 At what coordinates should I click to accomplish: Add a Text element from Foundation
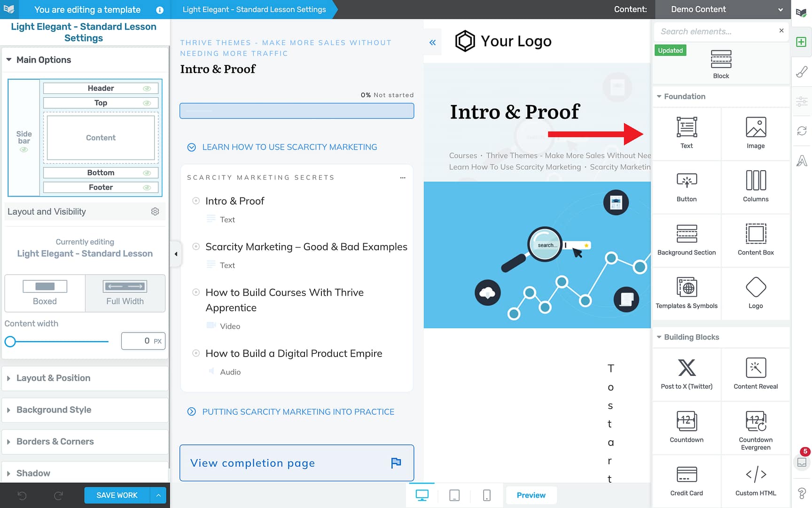click(x=687, y=134)
